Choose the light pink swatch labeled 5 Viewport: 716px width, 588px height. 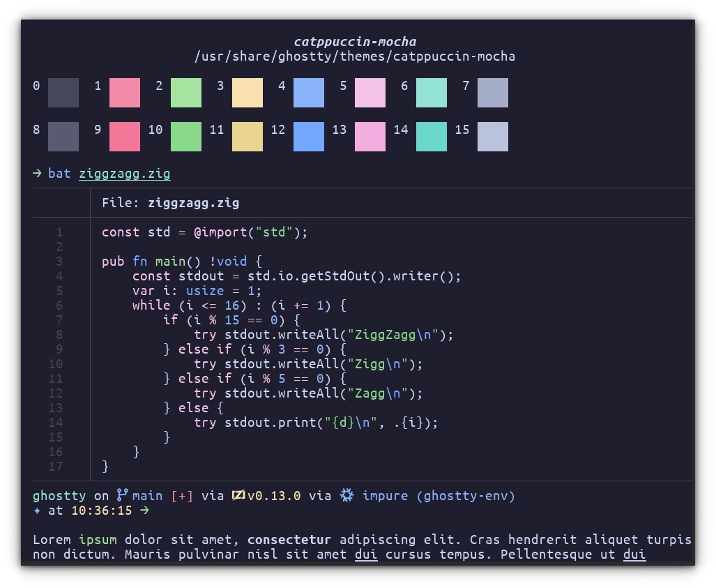(370, 93)
